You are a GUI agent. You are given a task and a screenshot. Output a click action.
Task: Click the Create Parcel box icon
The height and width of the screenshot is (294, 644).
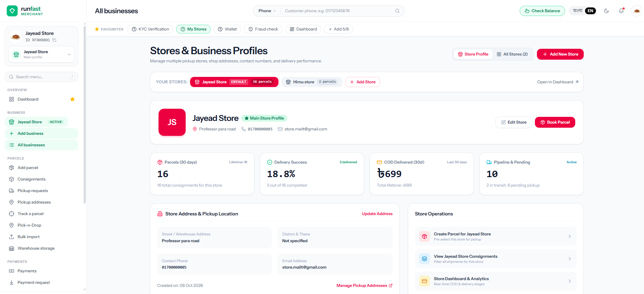pos(424,236)
